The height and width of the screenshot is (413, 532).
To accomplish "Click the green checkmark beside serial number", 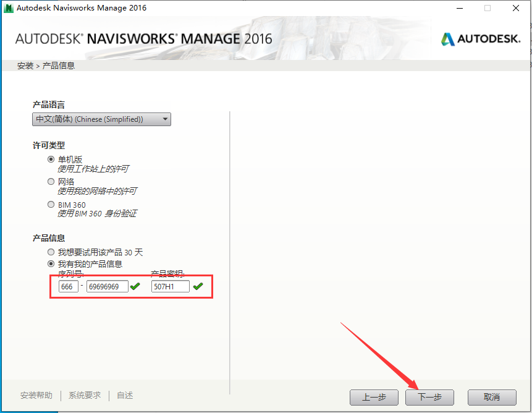I will [135, 286].
